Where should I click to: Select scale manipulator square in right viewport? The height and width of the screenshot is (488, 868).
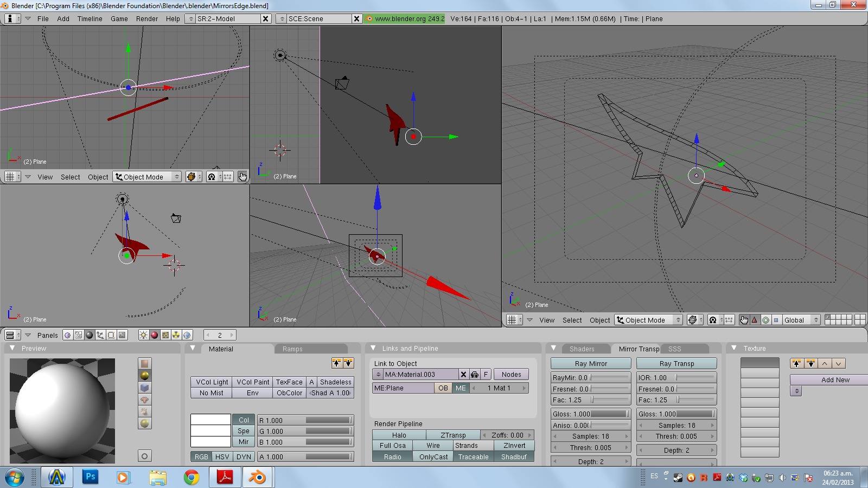coord(776,320)
